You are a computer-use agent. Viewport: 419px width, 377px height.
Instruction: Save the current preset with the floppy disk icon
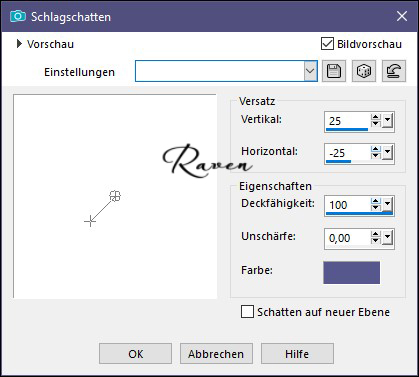pyautogui.click(x=334, y=71)
